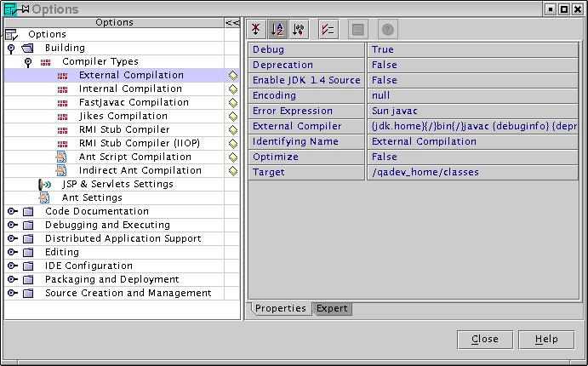
Task: Toggle the Deprecation value False
Action: tap(472, 65)
